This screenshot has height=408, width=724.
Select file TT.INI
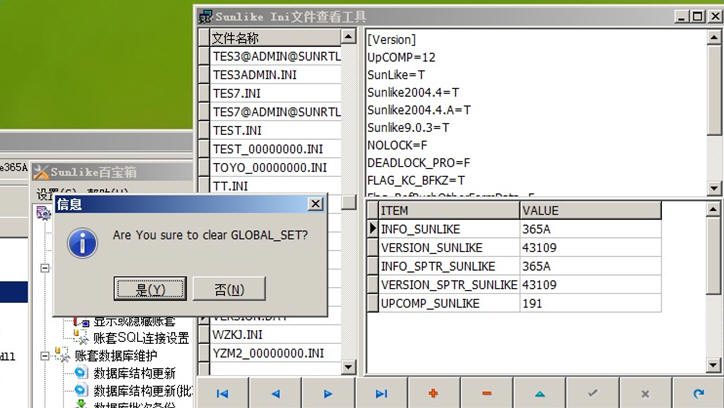pos(276,186)
